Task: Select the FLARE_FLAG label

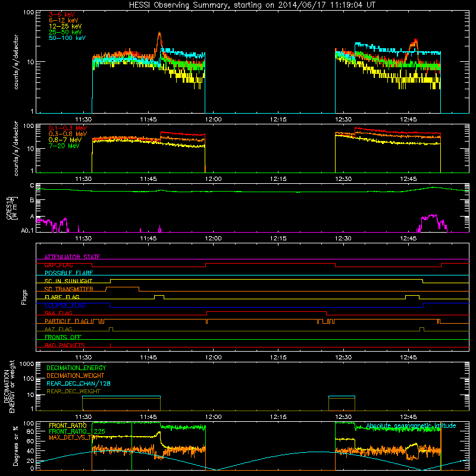Action: (62, 297)
